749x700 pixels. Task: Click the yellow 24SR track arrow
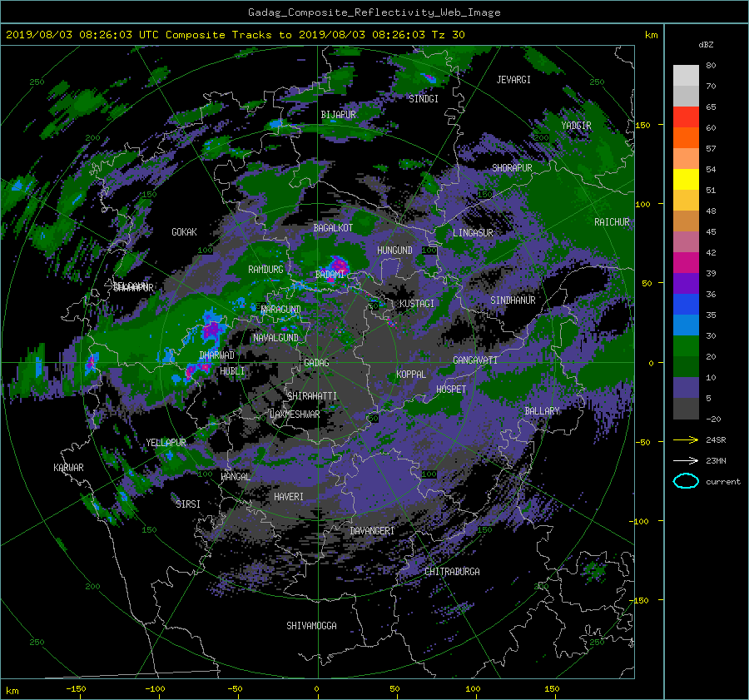coord(686,439)
